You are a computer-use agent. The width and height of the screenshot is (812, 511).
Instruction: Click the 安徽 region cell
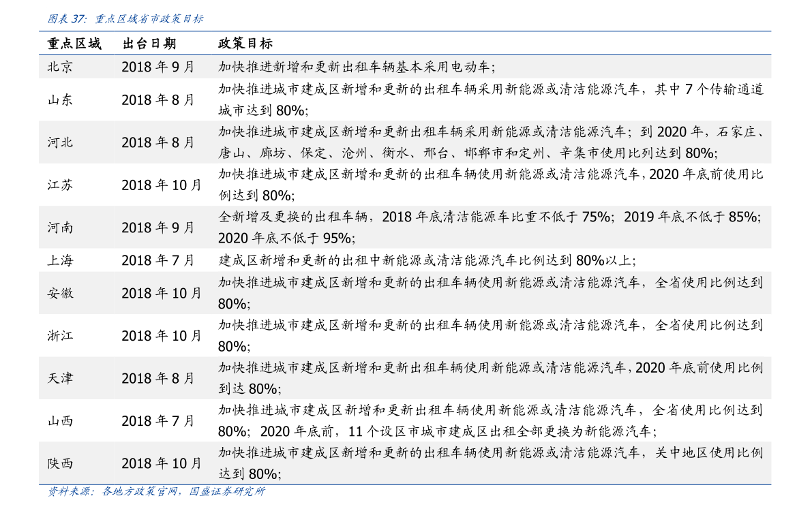60,293
